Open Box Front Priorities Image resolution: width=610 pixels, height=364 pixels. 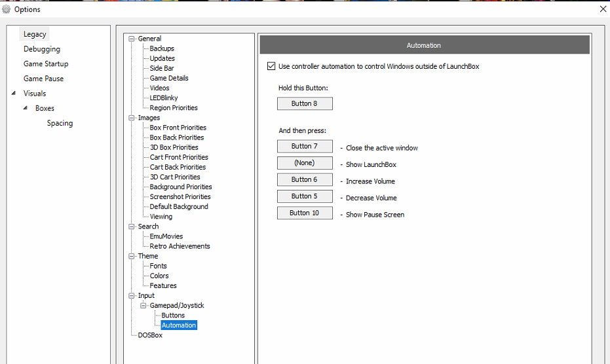click(178, 128)
